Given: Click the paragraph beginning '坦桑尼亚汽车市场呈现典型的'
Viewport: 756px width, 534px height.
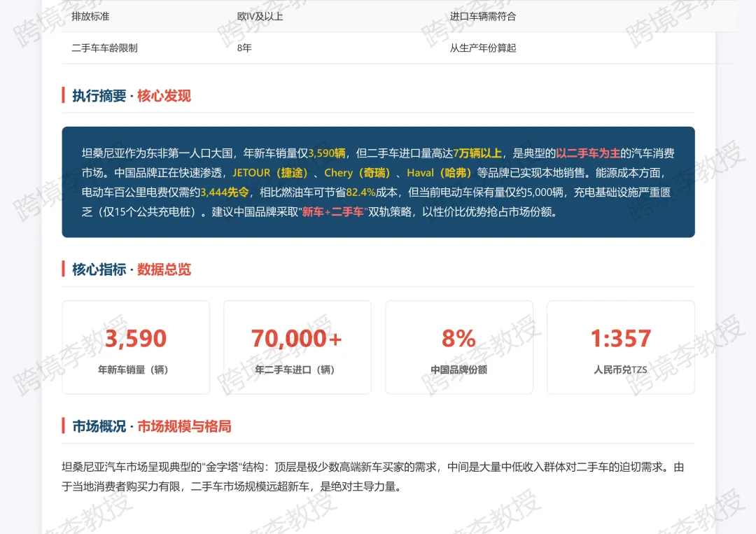Looking at the screenshot, I should click(x=372, y=477).
